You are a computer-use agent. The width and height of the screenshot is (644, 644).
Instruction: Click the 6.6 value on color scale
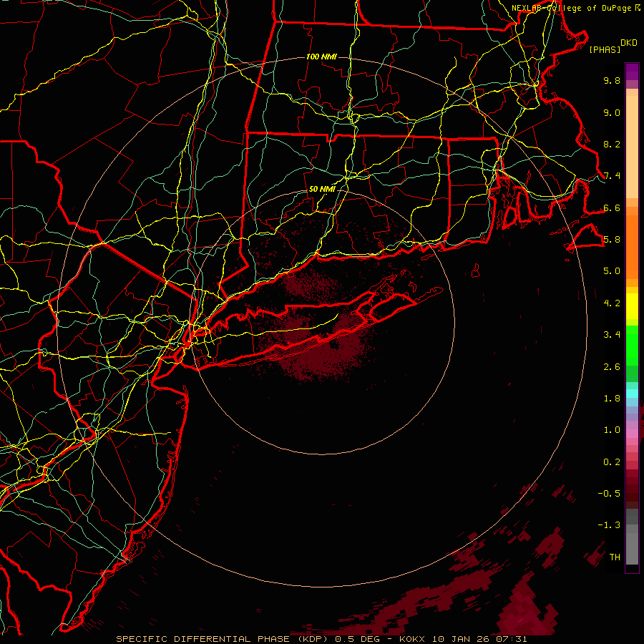(x=612, y=208)
